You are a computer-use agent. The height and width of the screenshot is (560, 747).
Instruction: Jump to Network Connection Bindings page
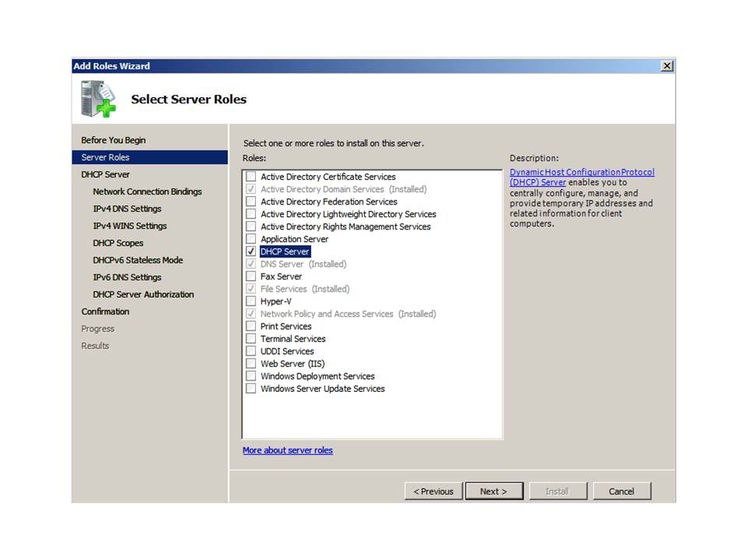[147, 191]
